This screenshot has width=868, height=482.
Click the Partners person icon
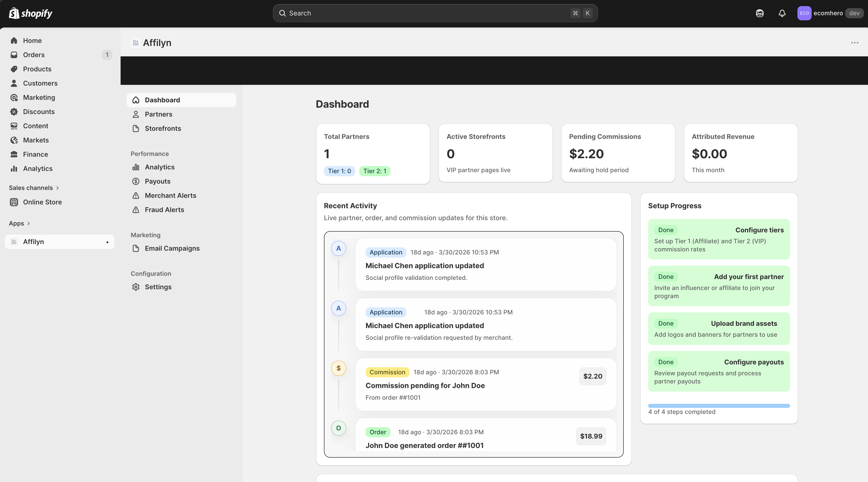pos(136,114)
